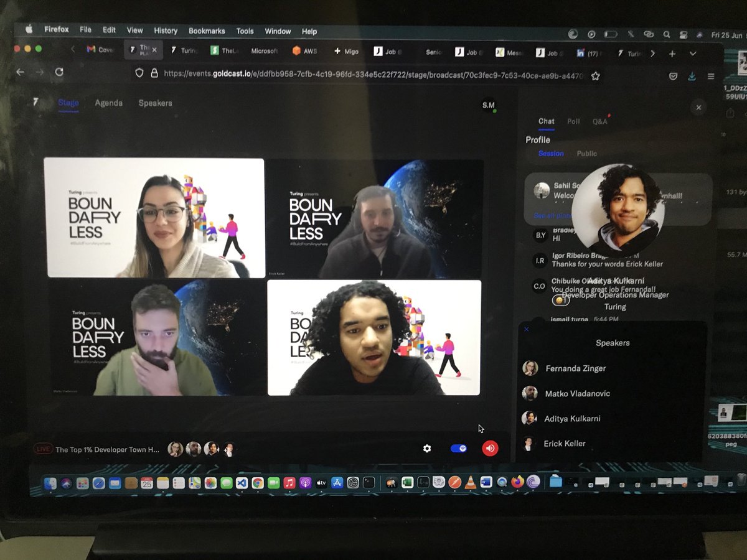This screenshot has width=747, height=560.
Task: Open the View menu
Action: 134,30
